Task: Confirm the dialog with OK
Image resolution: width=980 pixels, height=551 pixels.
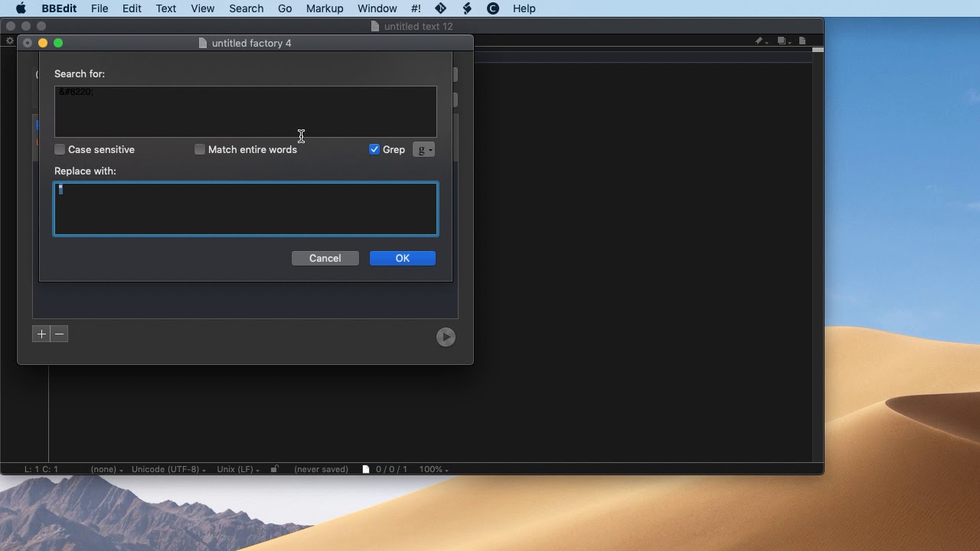Action: coord(403,258)
